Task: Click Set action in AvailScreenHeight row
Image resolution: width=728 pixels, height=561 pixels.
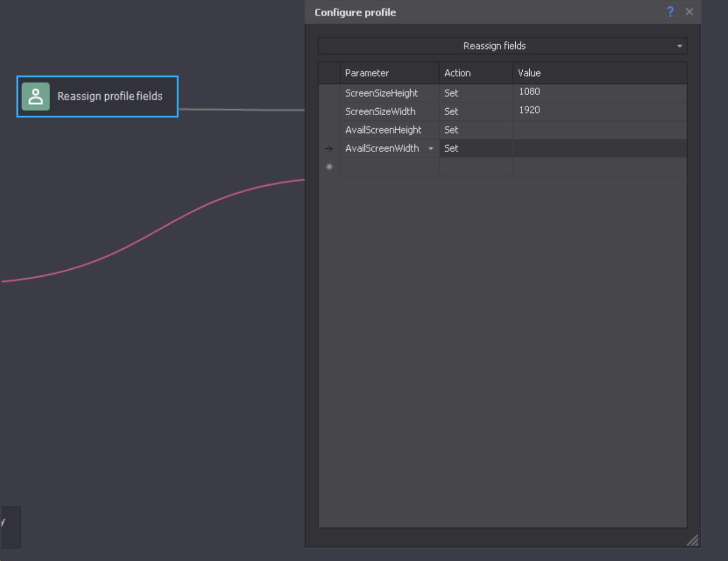Action: tap(476, 130)
